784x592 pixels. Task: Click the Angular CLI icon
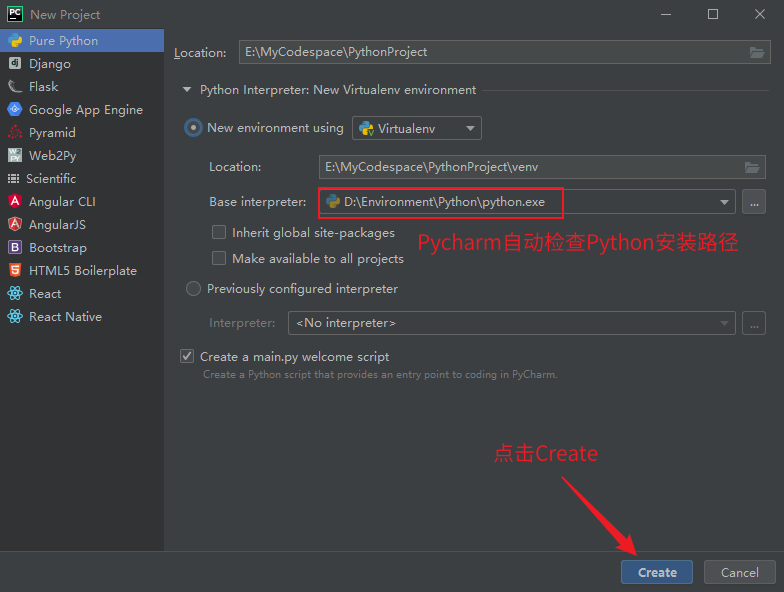click(x=15, y=202)
